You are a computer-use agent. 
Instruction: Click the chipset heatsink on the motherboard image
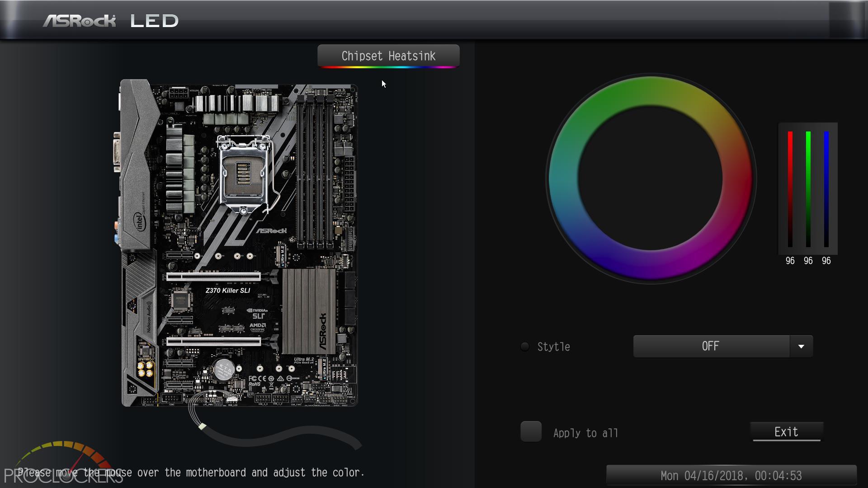[x=309, y=311]
